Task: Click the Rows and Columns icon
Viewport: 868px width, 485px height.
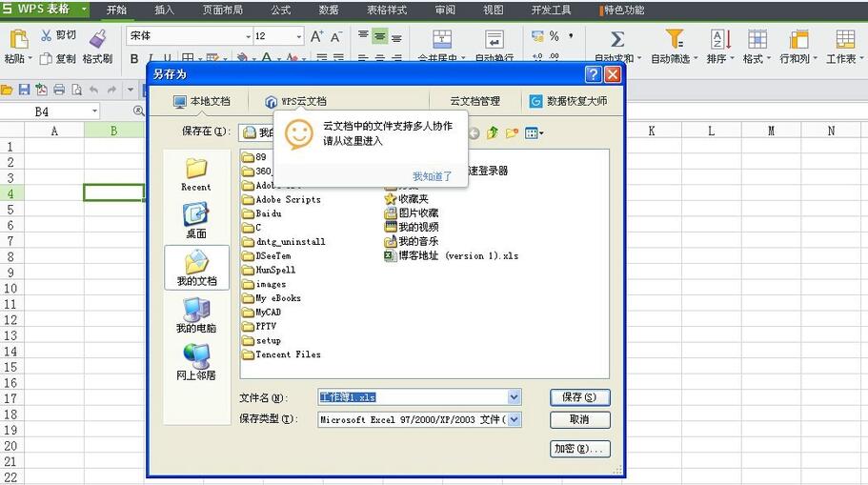Action: click(x=798, y=39)
